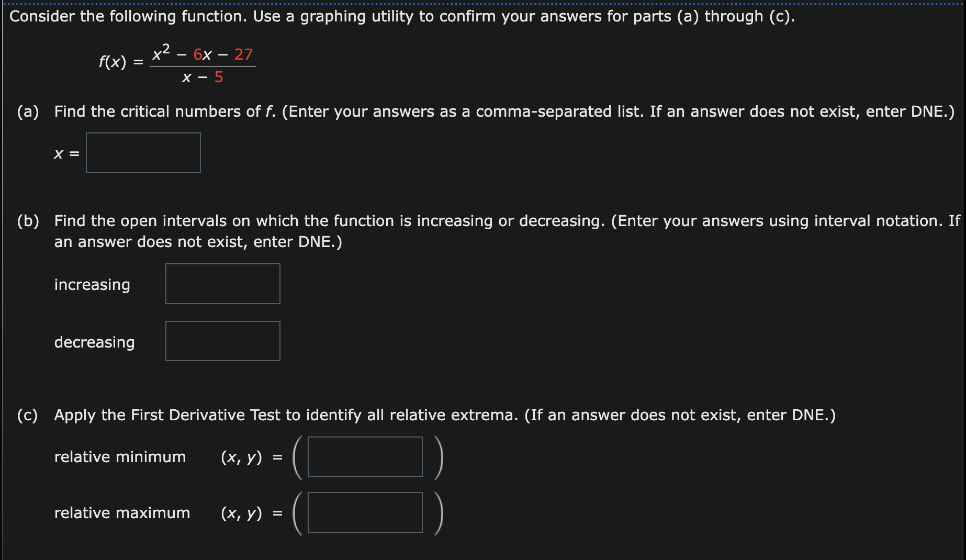This screenshot has width=966, height=560.
Task: Select the 'x =' label beside the answer box
Action: [65, 153]
